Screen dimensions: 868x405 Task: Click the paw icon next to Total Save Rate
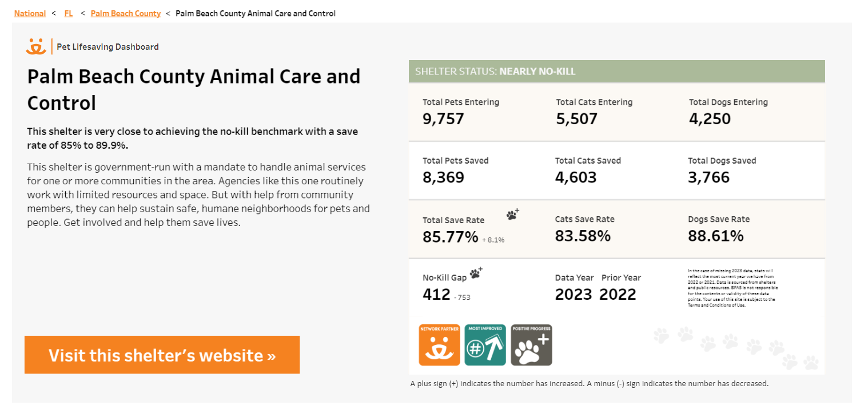[512, 214]
